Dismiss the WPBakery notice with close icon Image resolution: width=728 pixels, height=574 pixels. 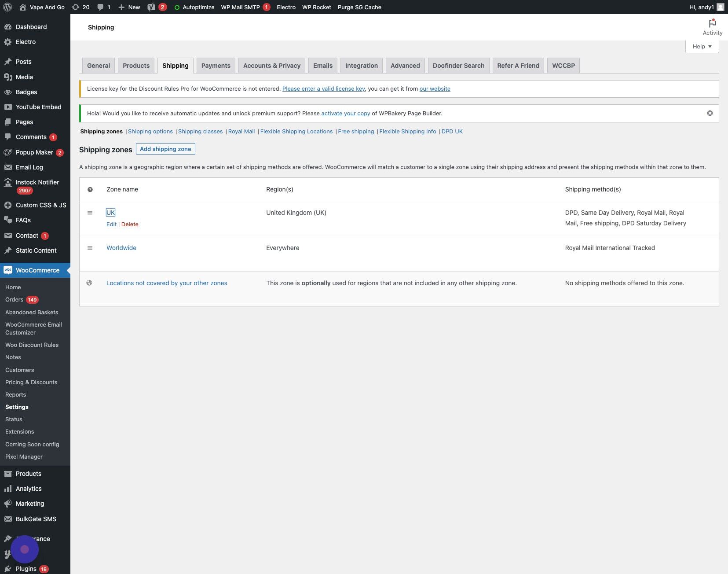pos(710,113)
